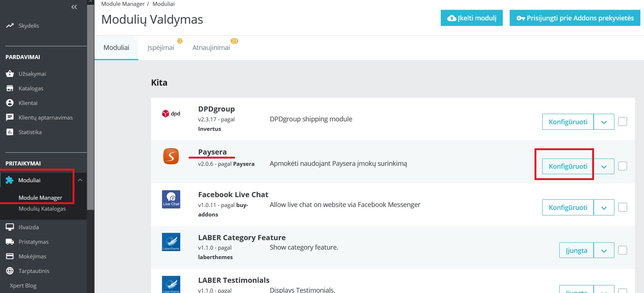
Task: Click the Įspėjimai tab count badge
Action: pyautogui.click(x=180, y=41)
